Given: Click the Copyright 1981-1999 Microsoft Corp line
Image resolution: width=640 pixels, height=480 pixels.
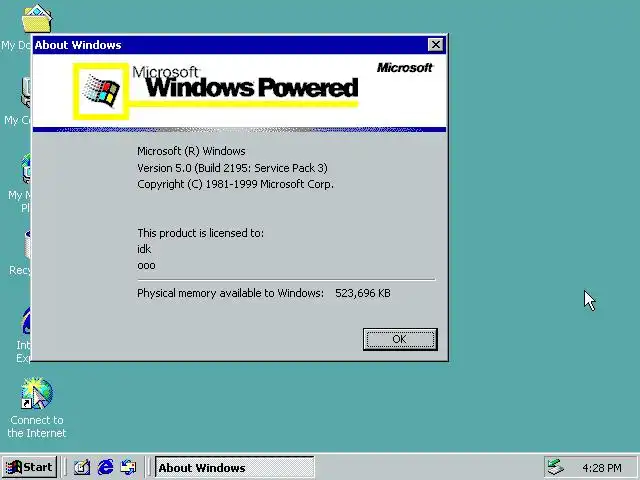Looking at the screenshot, I should coord(235,184).
